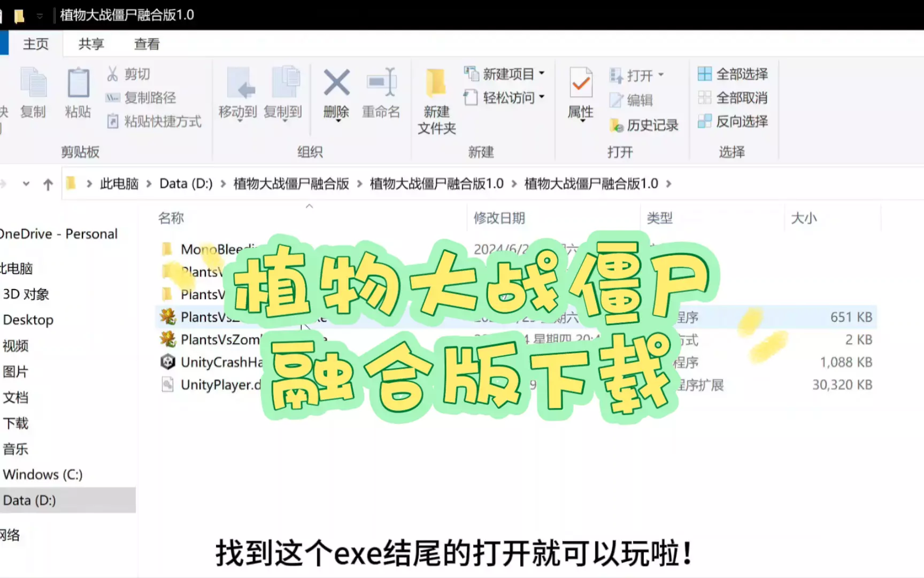
Task: Click folder icon in address bar
Action: click(x=71, y=184)
